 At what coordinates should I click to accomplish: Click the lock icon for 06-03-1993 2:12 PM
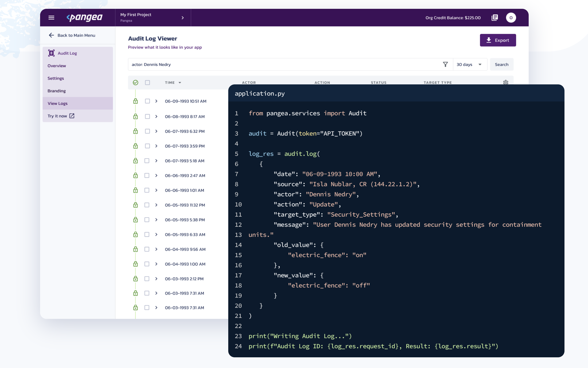(136, 279)
